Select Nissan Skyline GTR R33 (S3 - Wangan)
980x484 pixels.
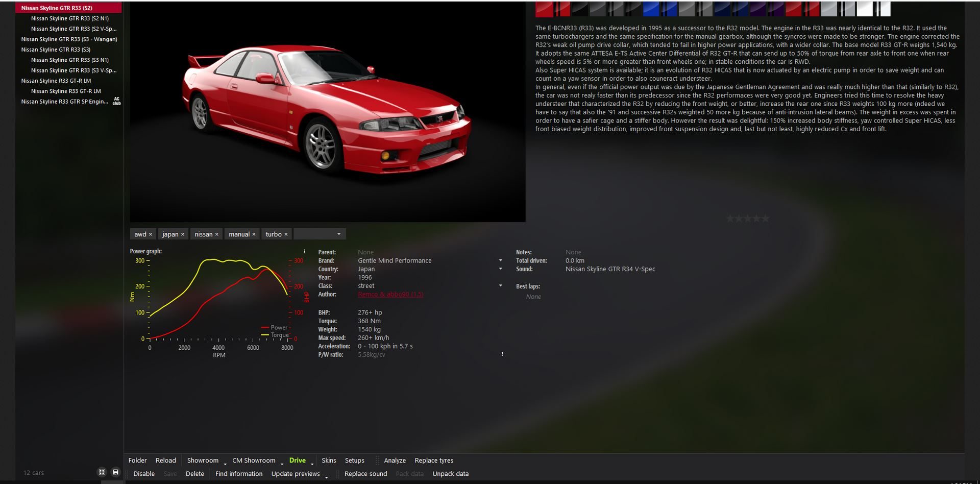[69, 39]
